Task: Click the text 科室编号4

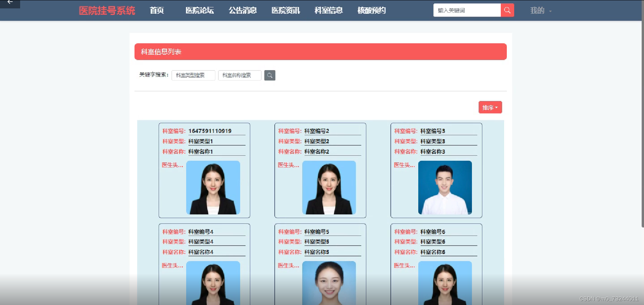Action: click(x=201, y=232)
